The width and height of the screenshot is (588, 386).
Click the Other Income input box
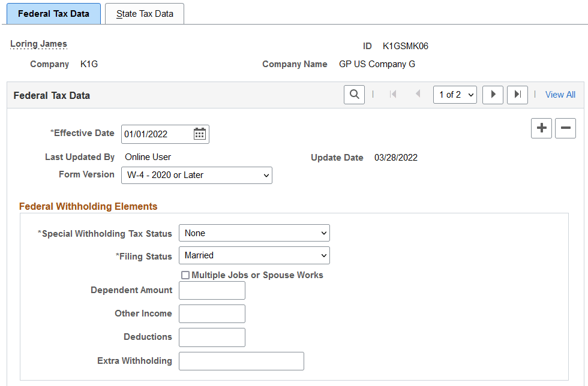coord(212,313)
